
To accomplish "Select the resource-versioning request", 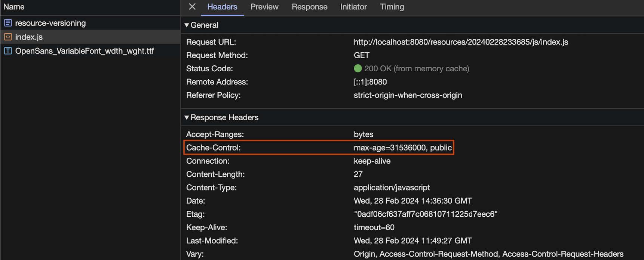I will tap(91, 23).
